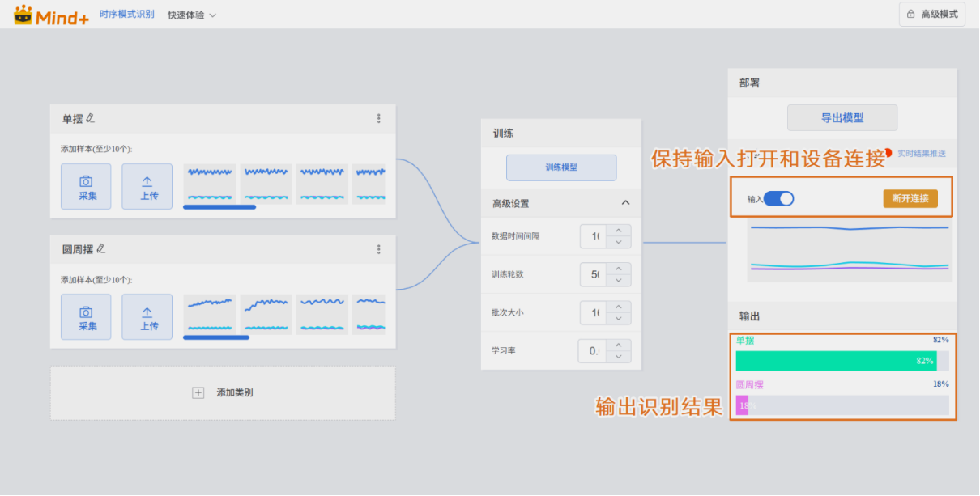Click 上传 upload button in 圆周摆 class

pos(147,317)
